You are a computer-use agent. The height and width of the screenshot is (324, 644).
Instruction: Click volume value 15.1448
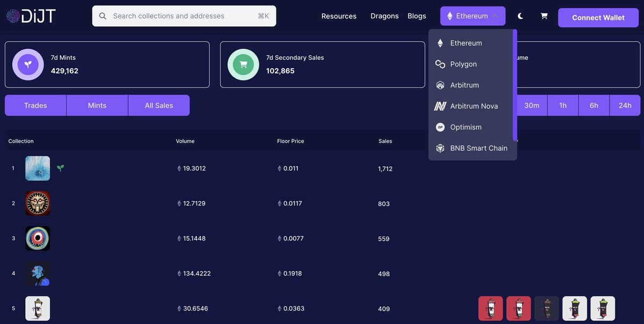tap(194, 238)
